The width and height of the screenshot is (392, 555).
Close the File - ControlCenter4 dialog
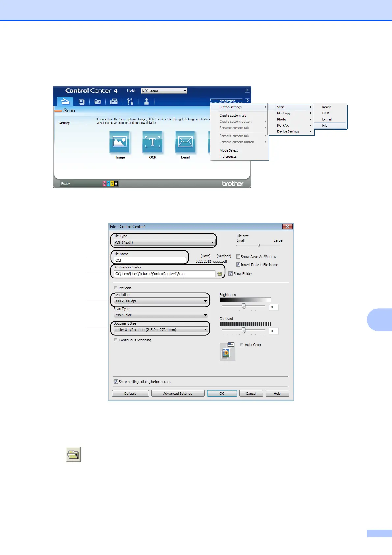tap(287, 226)
